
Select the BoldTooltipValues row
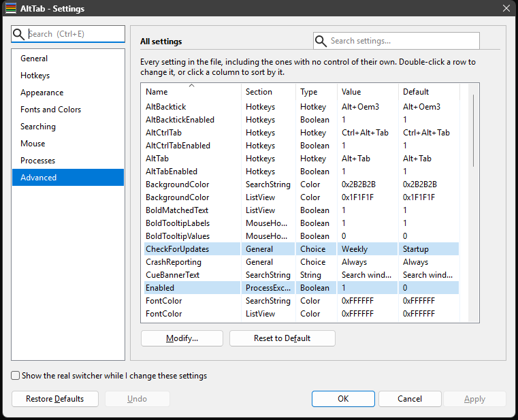[x=302, y=236]
